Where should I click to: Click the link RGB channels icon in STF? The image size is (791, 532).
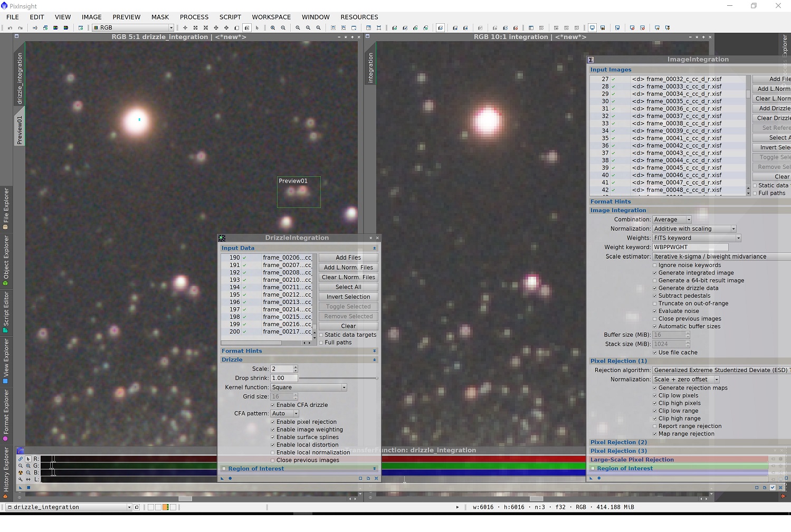(x=21, y=459)
